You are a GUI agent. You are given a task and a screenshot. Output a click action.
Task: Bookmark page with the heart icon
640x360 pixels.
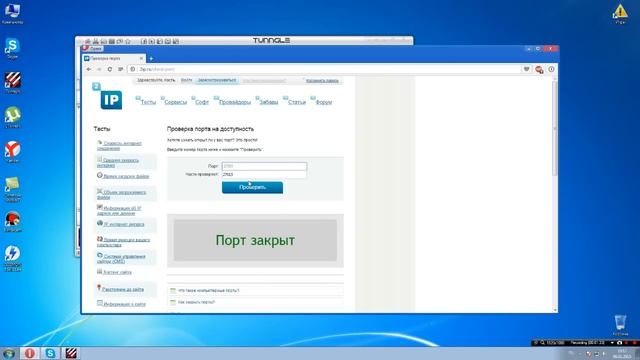[x=527, y=69]
